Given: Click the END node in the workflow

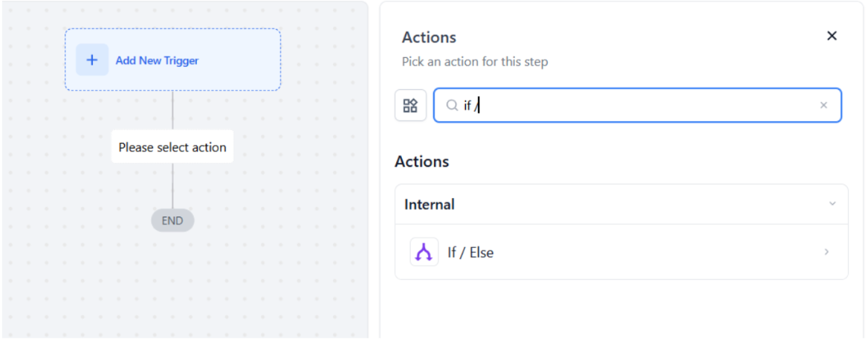Looking at the screenshot, I should point(172,220).
